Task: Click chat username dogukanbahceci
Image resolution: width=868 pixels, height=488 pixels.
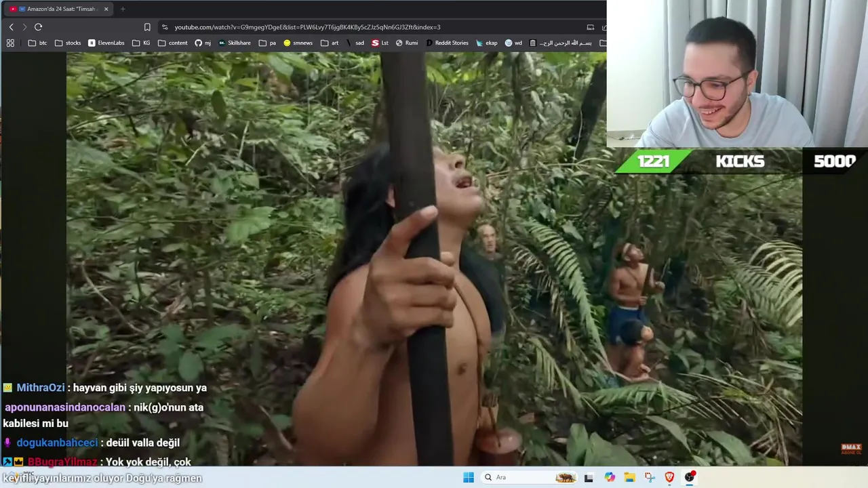Action: click(x=57, y=443)
